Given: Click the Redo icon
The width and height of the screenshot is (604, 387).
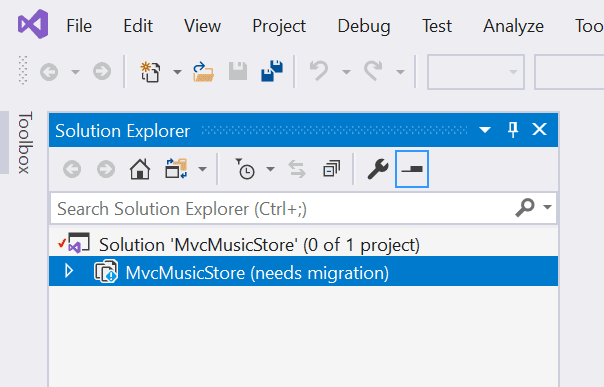Looking at the screenshot, I should click(373, 71).
